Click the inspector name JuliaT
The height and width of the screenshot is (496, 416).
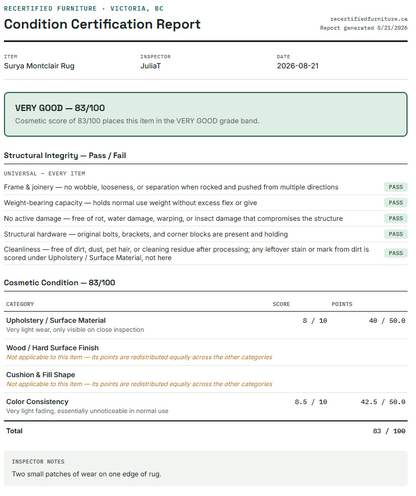tap(150, 66)
